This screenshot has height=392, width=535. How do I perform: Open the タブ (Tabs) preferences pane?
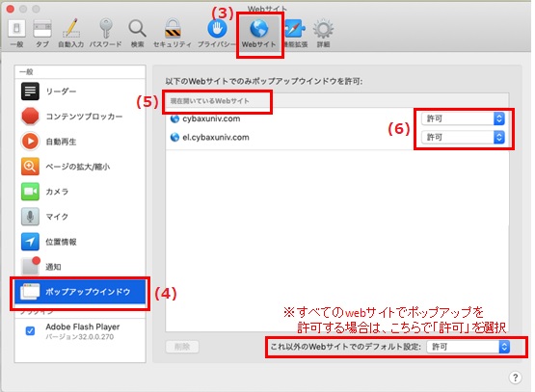pos(42,34)
